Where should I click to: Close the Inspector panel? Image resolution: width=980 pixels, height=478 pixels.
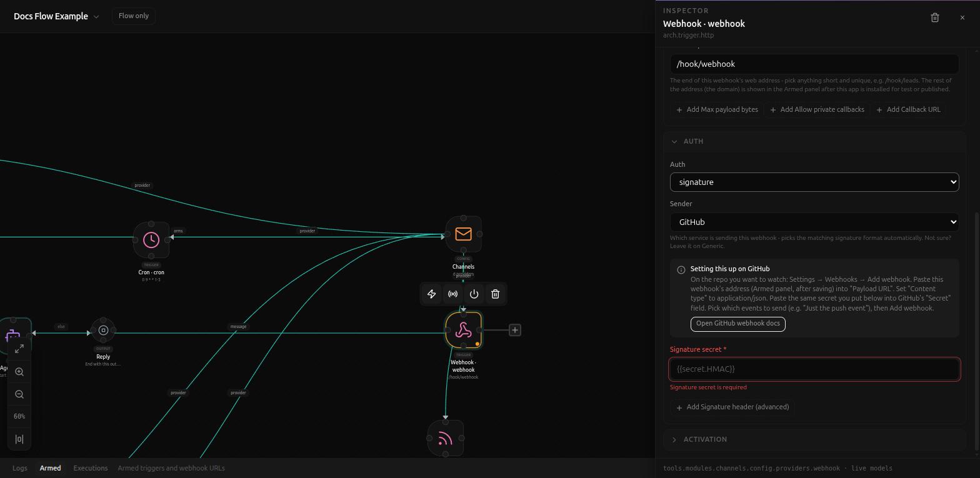(962, 17)
